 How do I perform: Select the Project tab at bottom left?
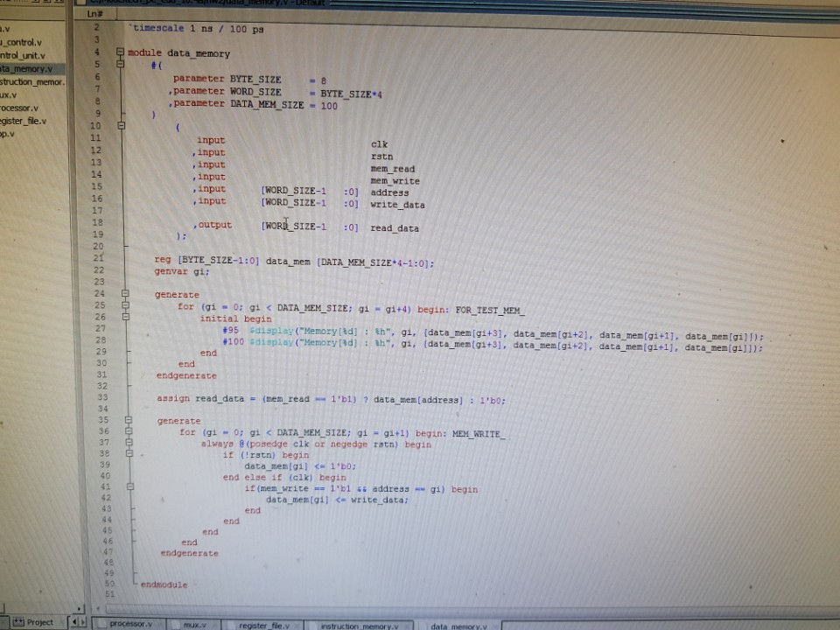coord(37,622)
